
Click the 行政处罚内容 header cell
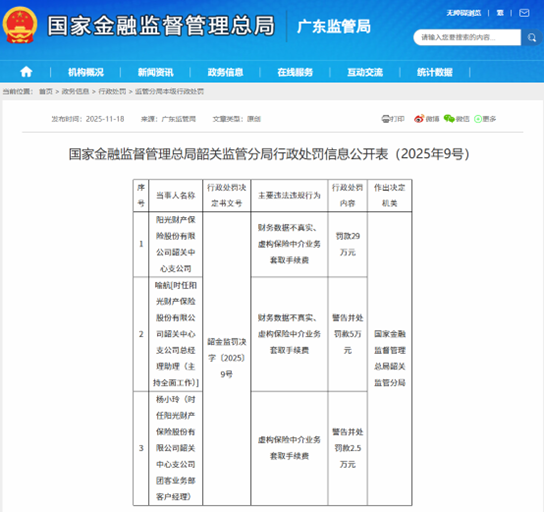[347, 195]
